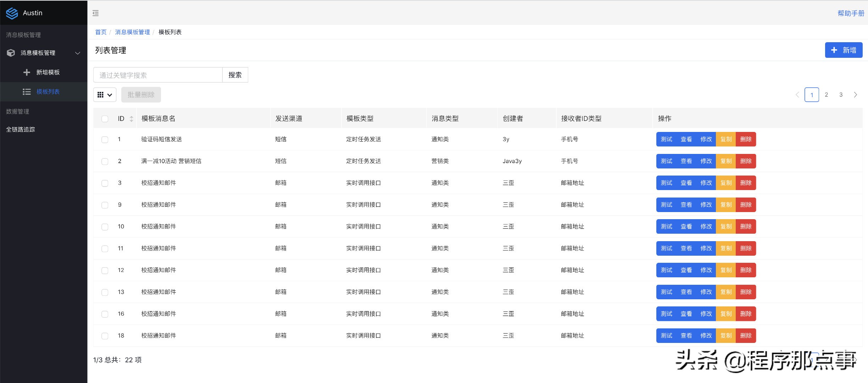868x383 pixels.
Task: Click the Austin app logo icon
Action: pos(12,12)
